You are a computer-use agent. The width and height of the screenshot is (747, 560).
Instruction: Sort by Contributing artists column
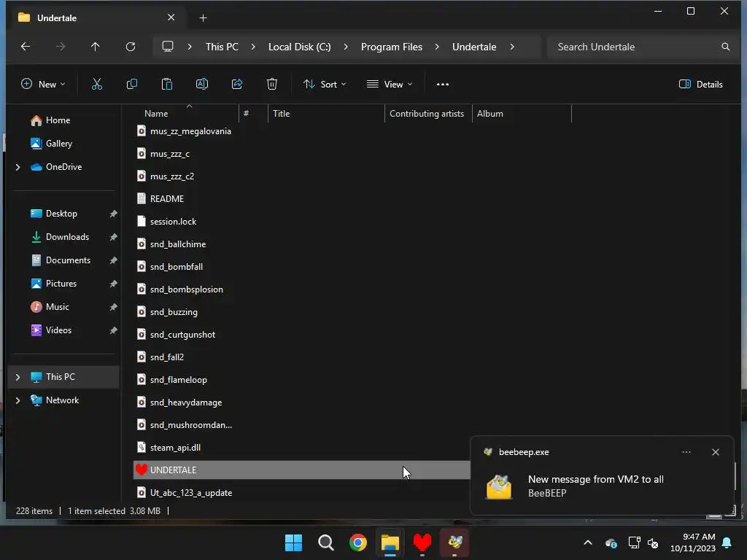point(427,114)
